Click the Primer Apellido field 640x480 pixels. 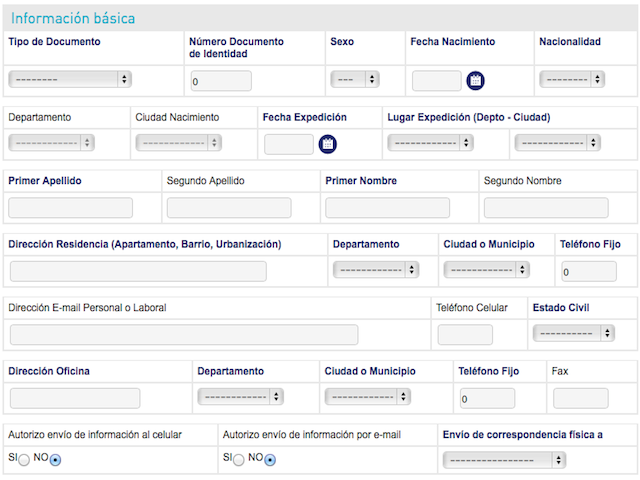point(71,208)
